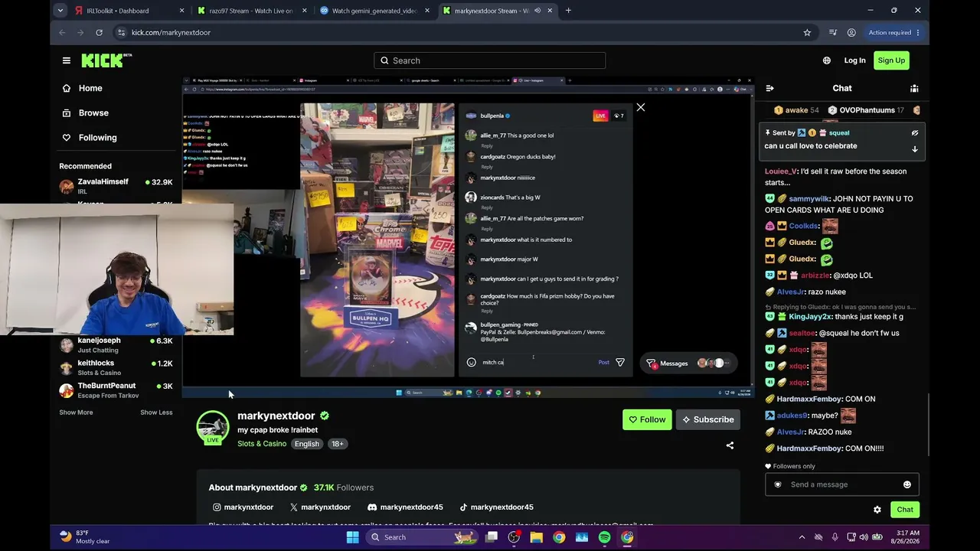Open markynextdoor45 TikTok link

[x=496, y=507]
